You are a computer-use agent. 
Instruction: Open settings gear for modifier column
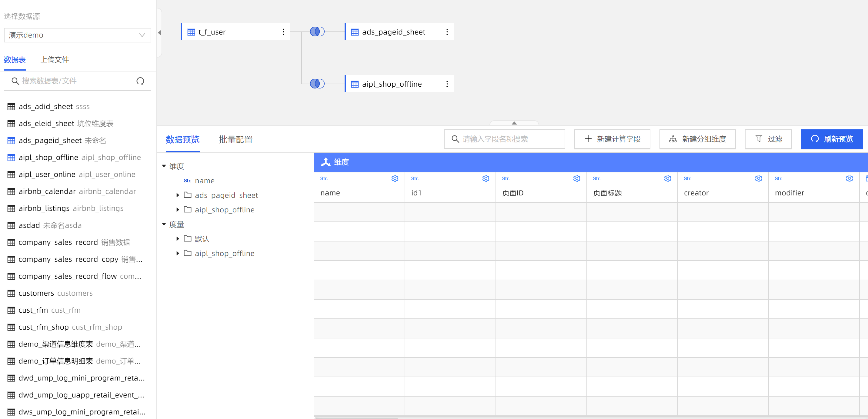[850, 178]
